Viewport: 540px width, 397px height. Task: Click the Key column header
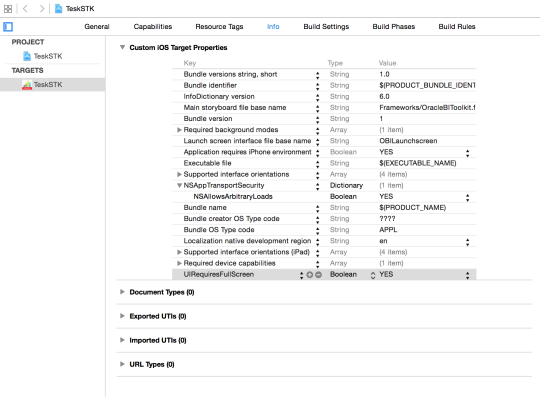(x=190, y=63)
